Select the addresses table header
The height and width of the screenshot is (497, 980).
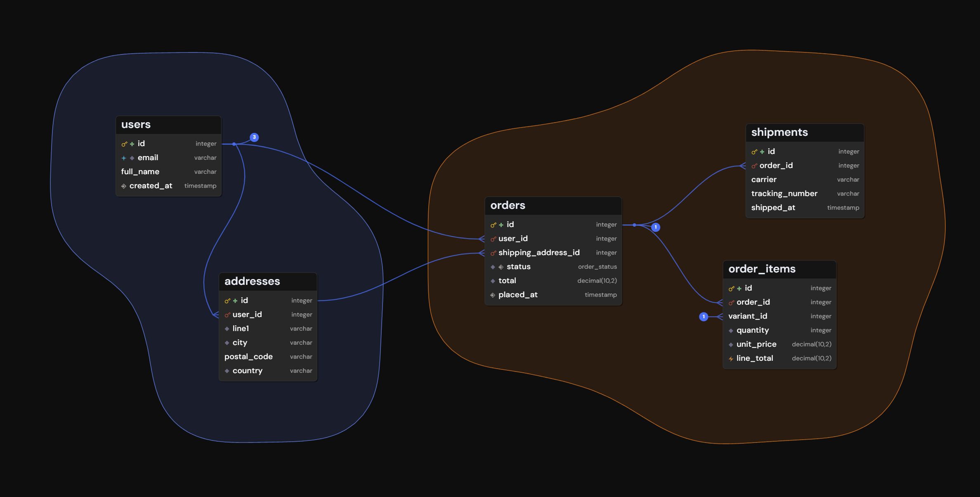(x=268, y=282)
